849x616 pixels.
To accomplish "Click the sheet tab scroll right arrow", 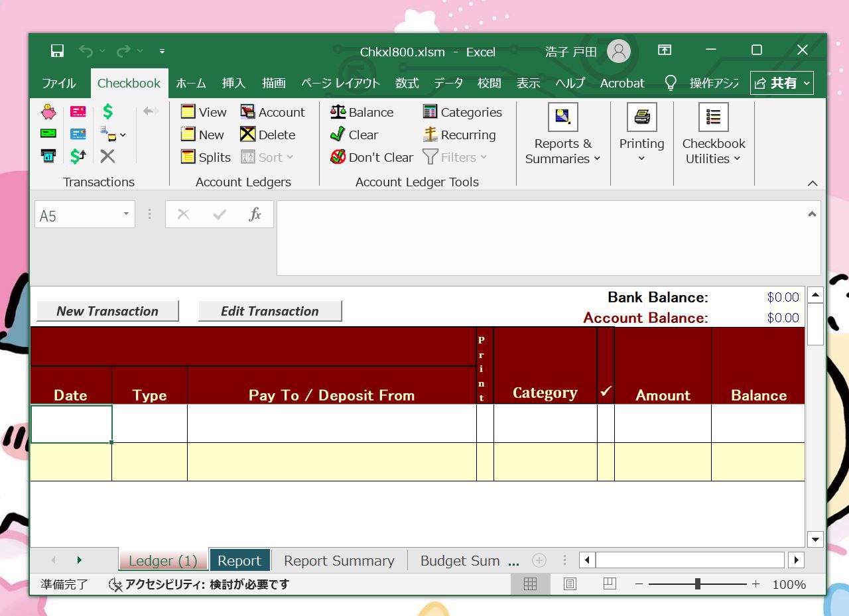I will point(79,560).
